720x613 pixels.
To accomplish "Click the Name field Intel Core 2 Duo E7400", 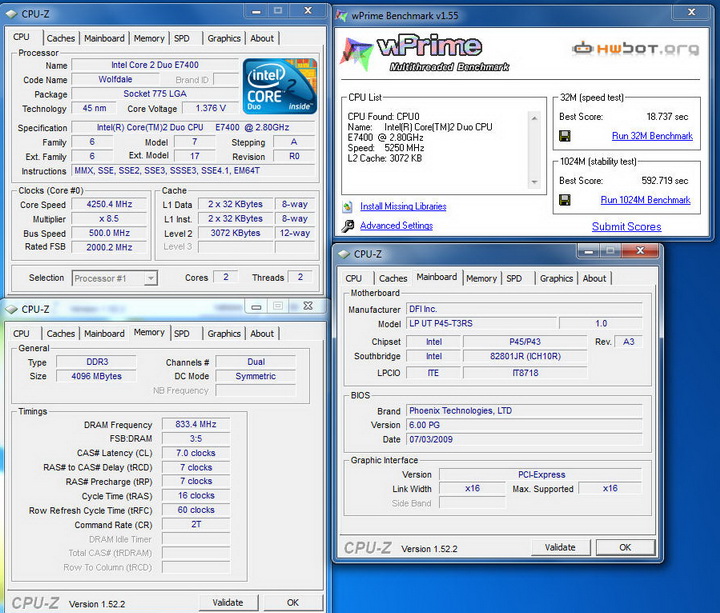I will coord(155,65).
